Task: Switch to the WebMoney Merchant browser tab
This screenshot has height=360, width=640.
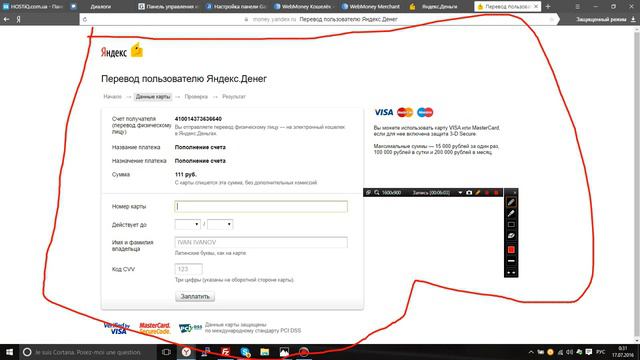Action: (x=372, y=7)
